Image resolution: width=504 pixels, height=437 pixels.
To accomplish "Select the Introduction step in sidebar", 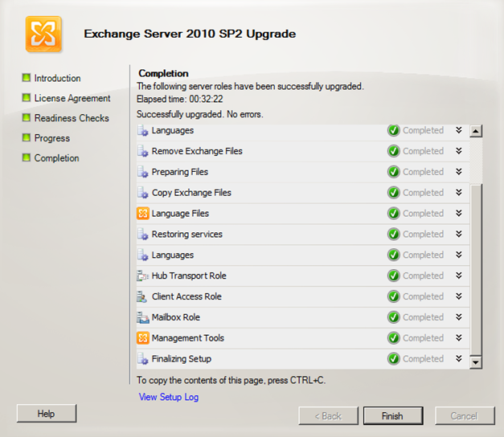I will pos(51,78).
